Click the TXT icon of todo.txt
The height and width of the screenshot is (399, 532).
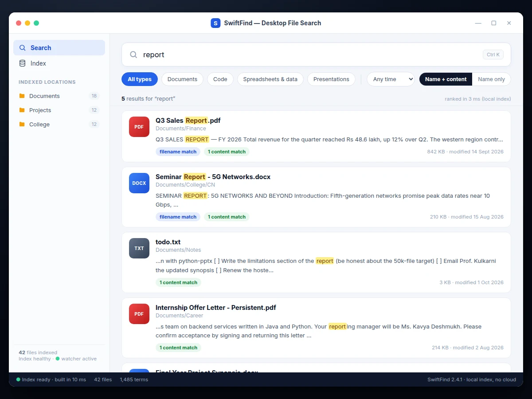click(139, 248)
